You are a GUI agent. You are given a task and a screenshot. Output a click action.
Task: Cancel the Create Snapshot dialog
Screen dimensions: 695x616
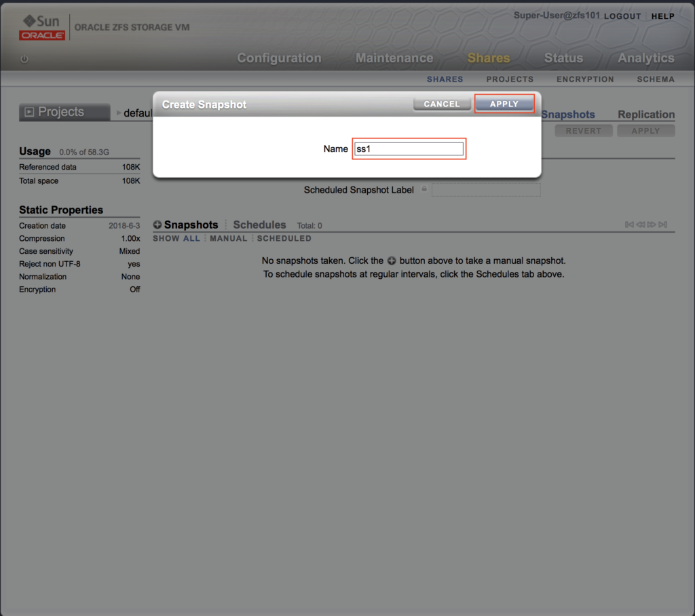pos(442,104)
